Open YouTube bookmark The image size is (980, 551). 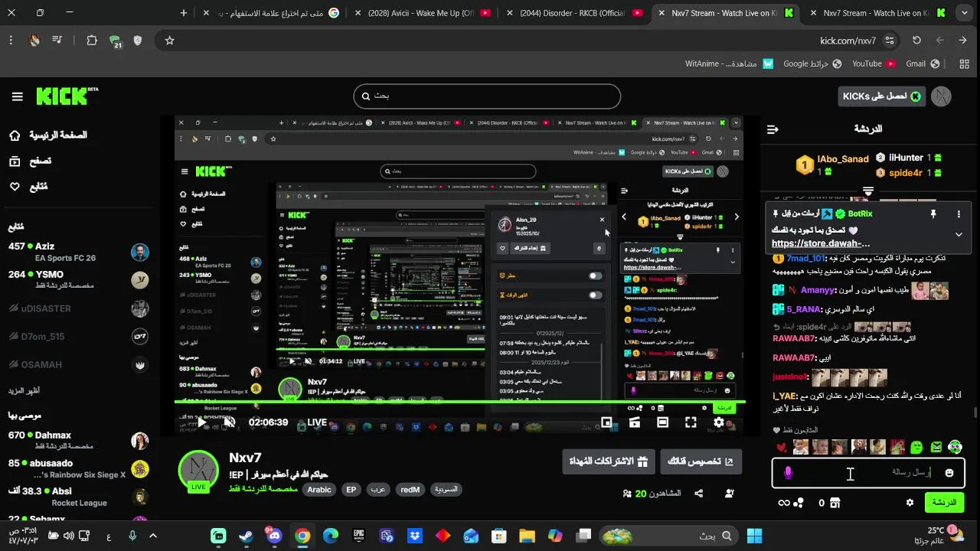(874, 64)
